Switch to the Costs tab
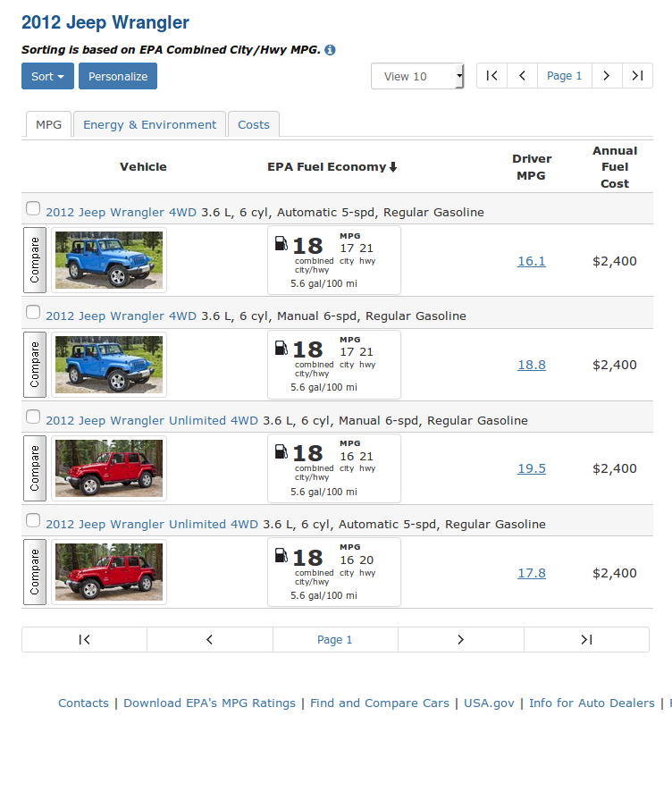 [x=254, y=124]
